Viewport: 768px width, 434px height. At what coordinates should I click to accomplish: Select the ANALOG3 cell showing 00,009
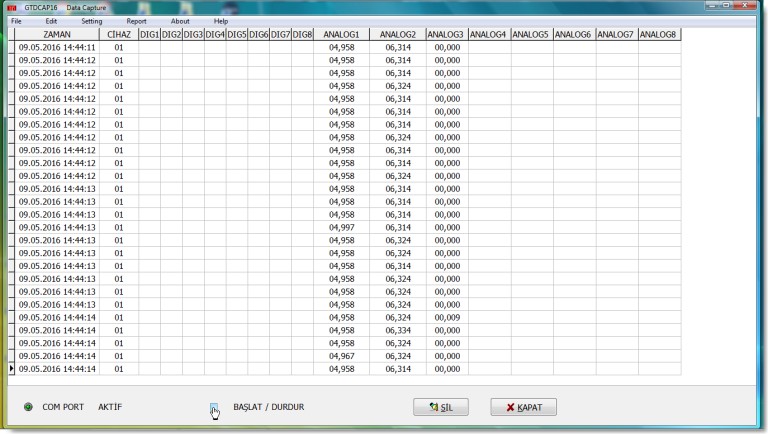[x=447, y=317]
